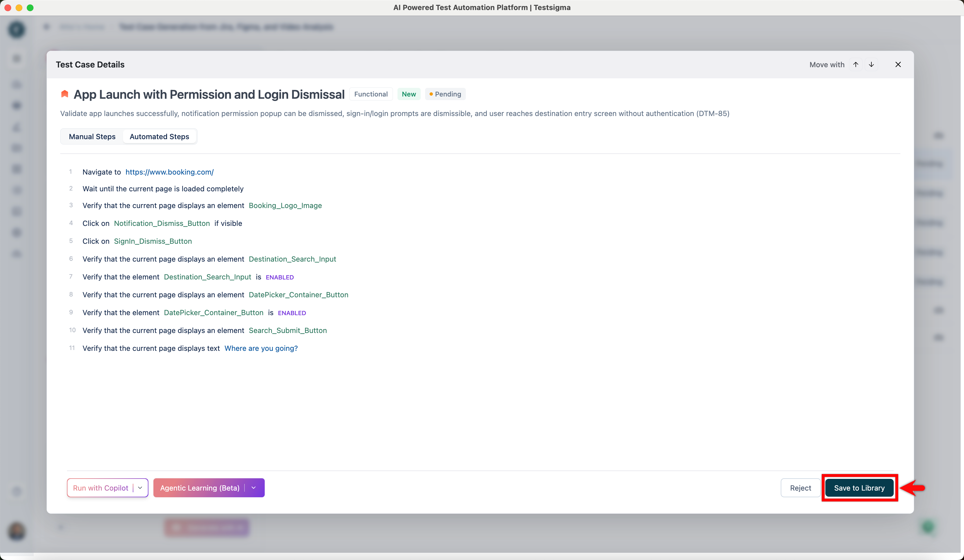Open the user avatar in the sidebar
This screenshot has height=560, width=964.
point(17,531)
